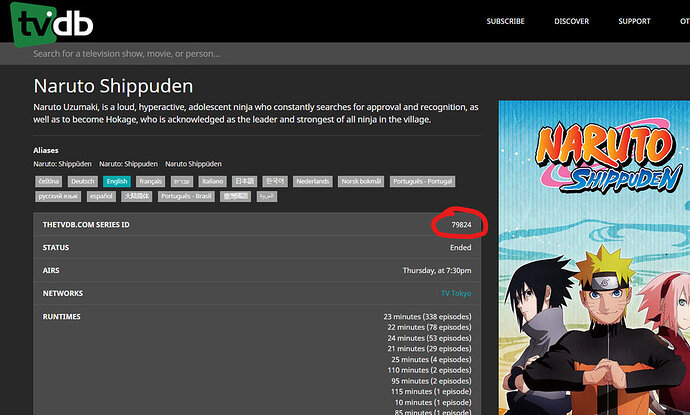Click the runtime 110 minutes (2 episodes)

(x=429, y=370)
